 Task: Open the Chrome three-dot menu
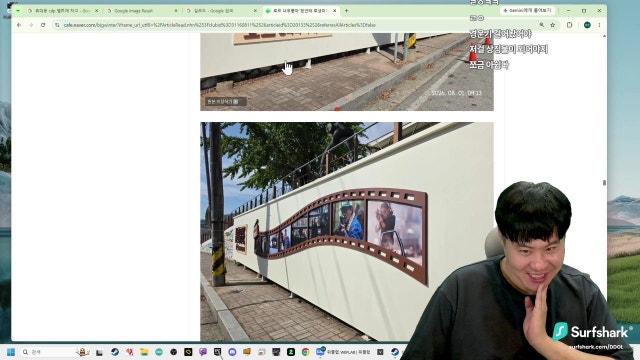pos(599,25)
